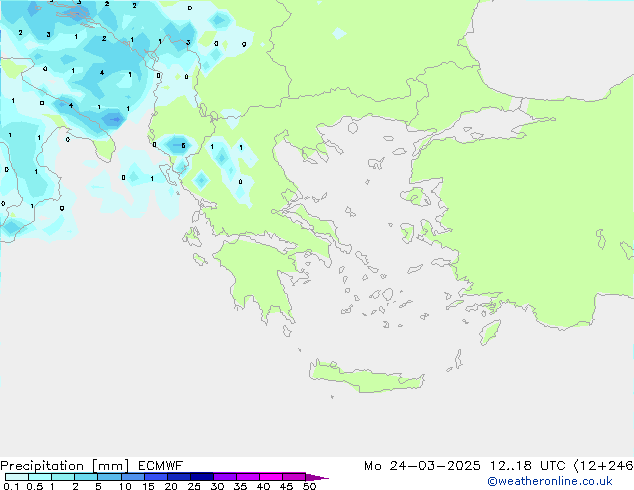634x490 pixels.
Task: Click the 2–5 mm legend swatch
Action: click(86, 477)
